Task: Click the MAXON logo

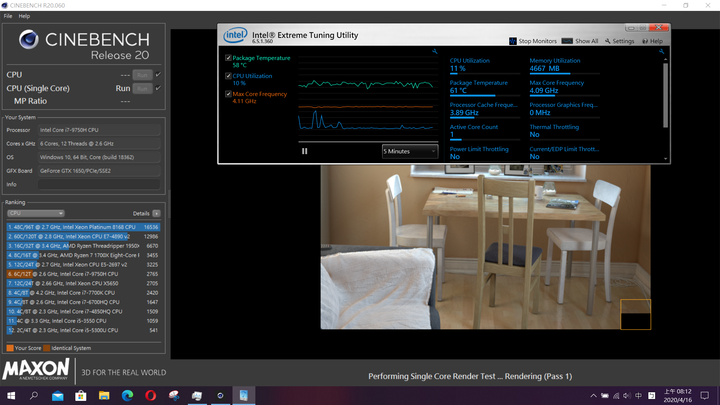Action: click(36, 370)
